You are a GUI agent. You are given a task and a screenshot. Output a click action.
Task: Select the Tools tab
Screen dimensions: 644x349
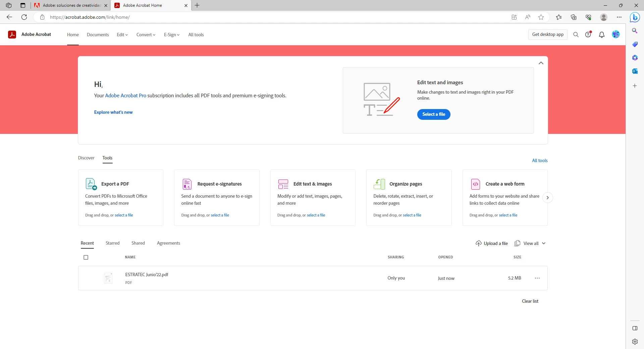click(x=107, y=158)
